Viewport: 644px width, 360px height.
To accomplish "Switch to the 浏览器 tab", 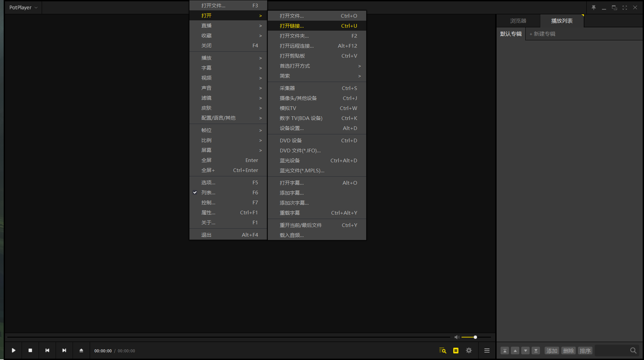I will [x=518, y=21].
